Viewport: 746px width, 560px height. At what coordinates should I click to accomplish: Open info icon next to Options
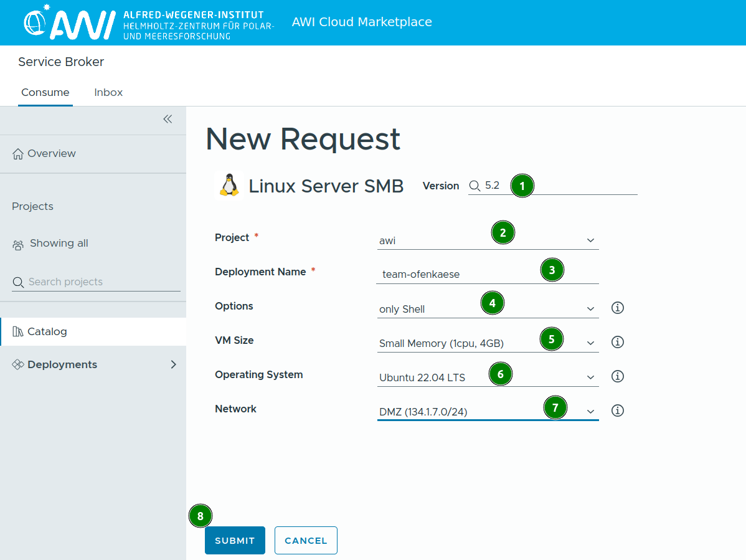[x=617, y=308]
